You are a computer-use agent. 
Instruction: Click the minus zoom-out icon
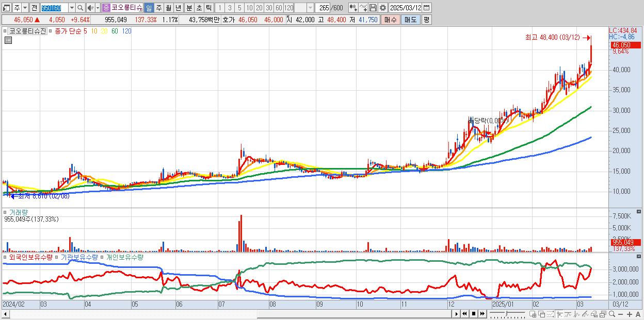pos(620,314)
